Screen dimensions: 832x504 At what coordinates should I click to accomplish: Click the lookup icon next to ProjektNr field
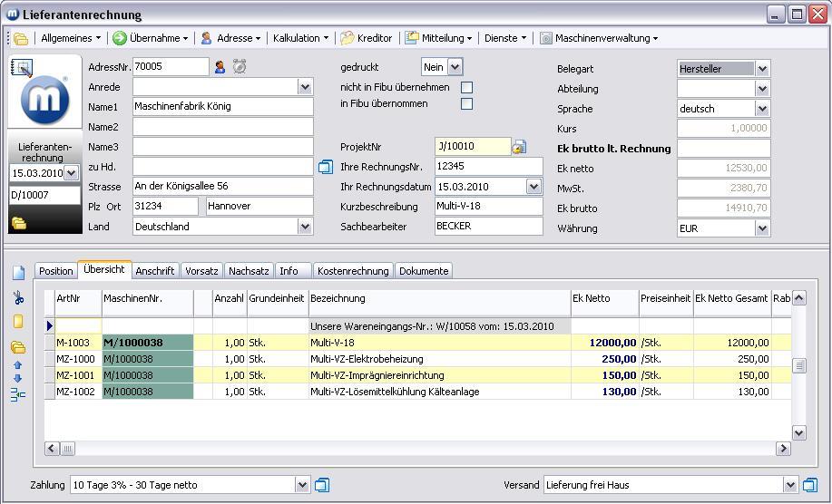(x=519, y=147)
